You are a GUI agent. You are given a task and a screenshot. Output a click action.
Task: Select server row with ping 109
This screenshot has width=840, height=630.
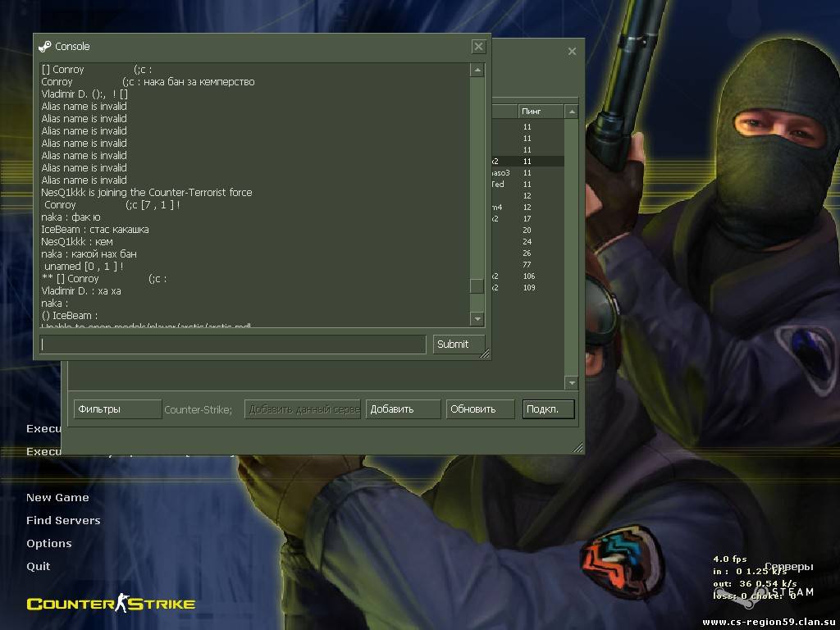527,288
